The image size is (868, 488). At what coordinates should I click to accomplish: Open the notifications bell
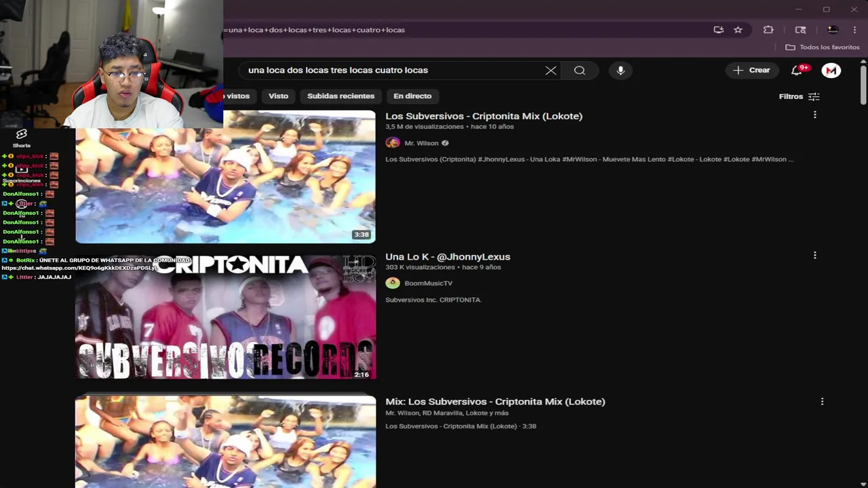click(797, 70)
